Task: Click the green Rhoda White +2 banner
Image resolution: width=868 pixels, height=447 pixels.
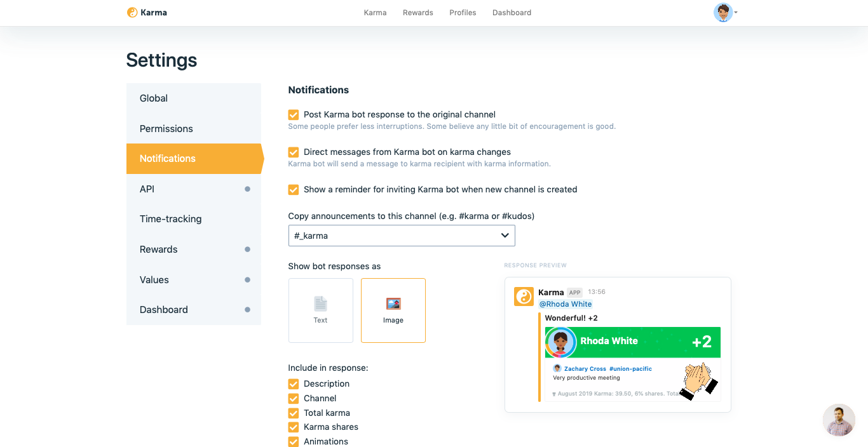Action: click(633, 342)
